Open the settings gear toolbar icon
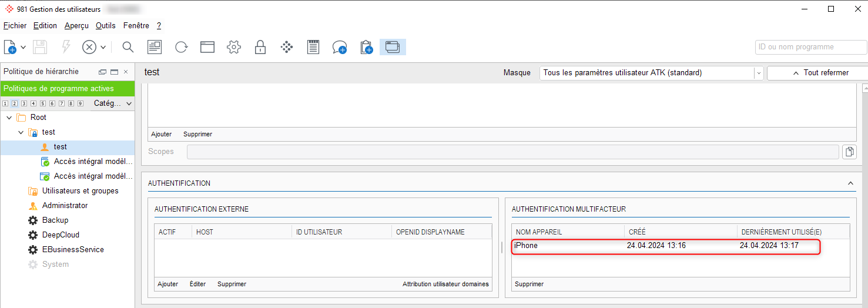This screenshot has height=308, width=868. [234, 47]
